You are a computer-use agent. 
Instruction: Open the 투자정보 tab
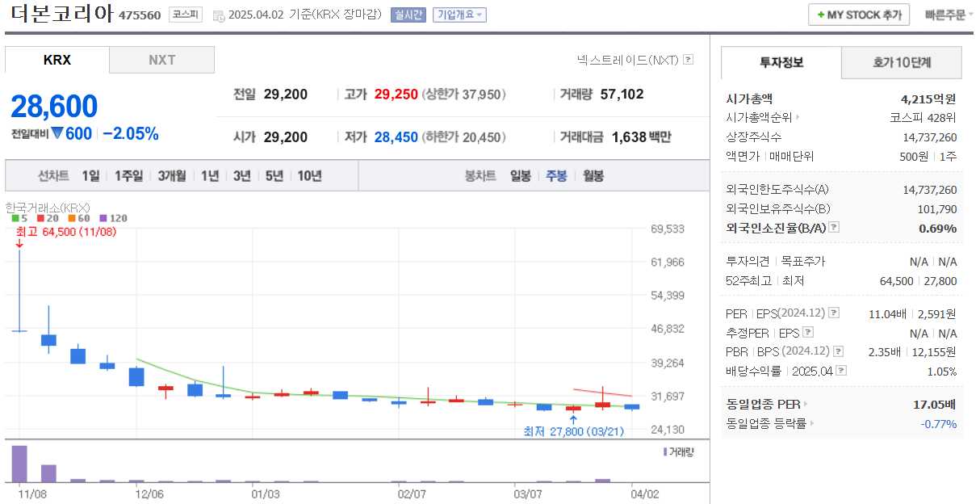pos(781,62)
